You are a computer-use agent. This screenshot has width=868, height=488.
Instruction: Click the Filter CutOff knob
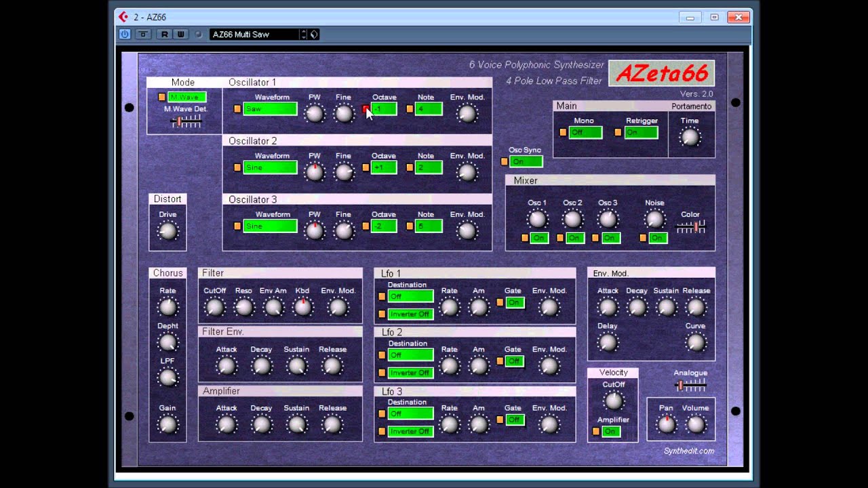214,308
